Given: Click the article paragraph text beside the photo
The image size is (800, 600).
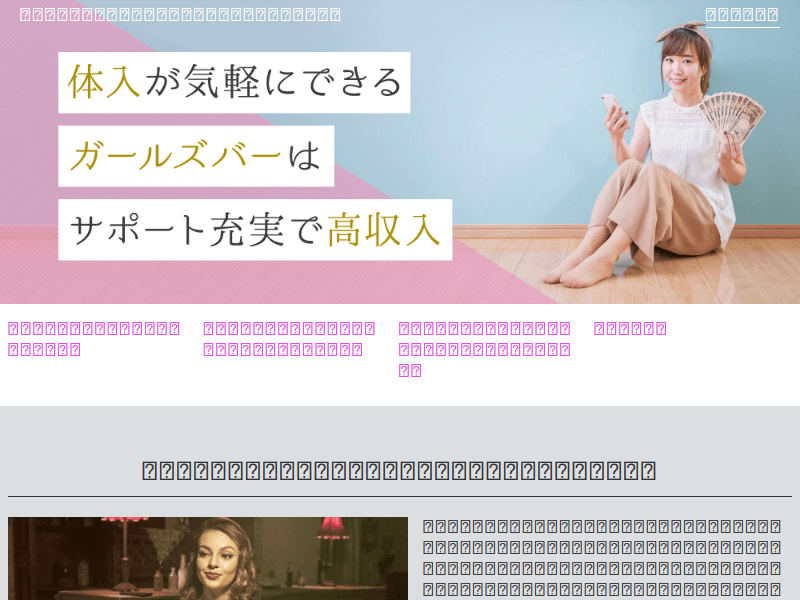Looking at the screenshot, I should click(601, 558).
